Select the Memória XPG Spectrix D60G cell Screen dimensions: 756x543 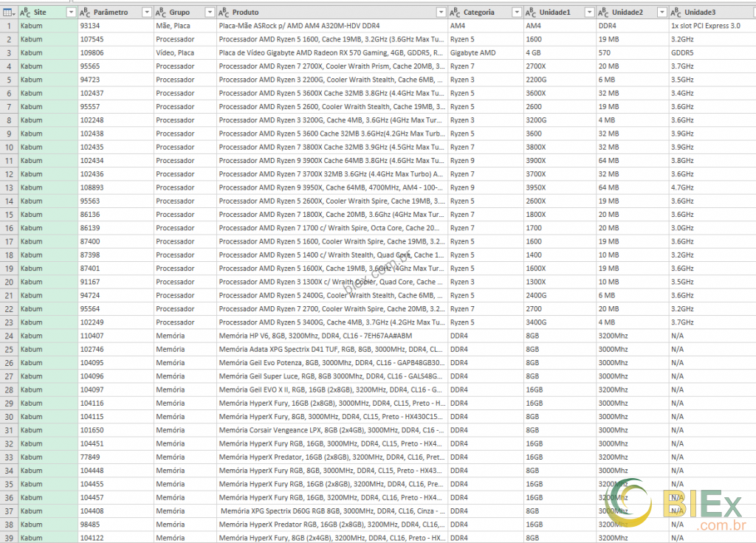(332, 511)
